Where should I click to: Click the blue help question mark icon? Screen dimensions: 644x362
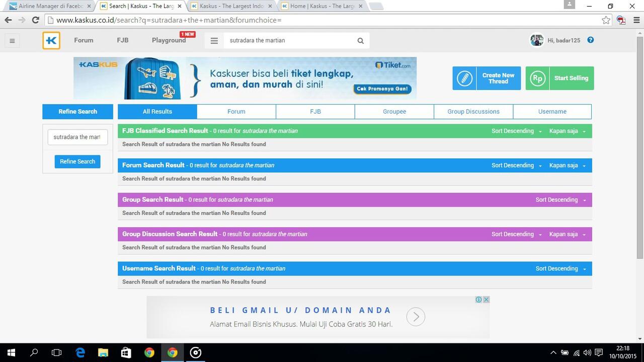(591, 40)
